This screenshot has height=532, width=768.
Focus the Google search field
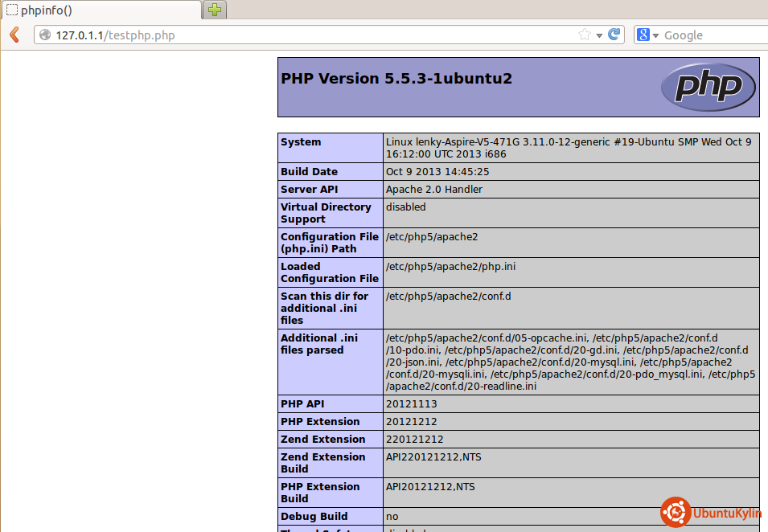pyautogui.click(x=712, y=35)
